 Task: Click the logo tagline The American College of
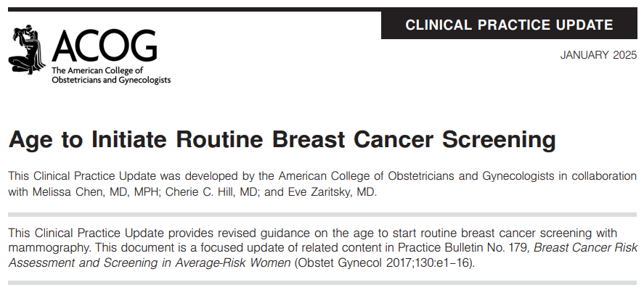pyautogui.click(x=97, y=70)
